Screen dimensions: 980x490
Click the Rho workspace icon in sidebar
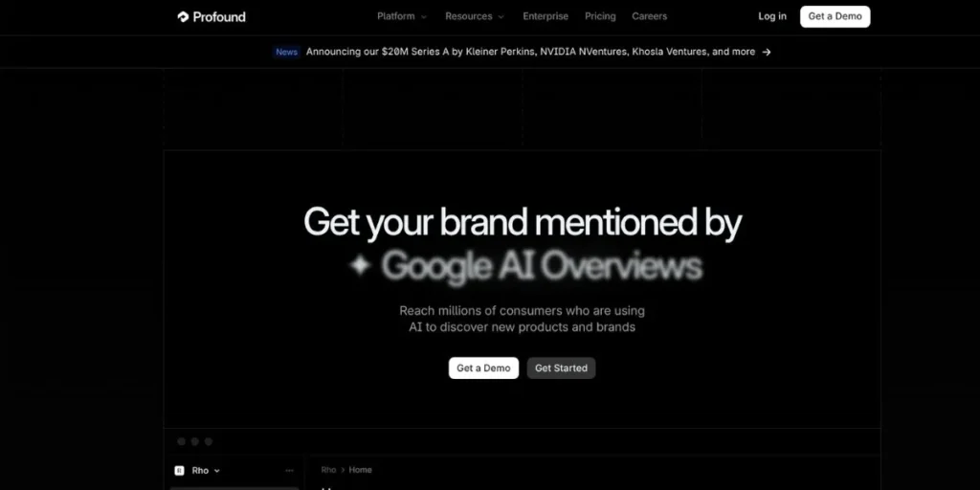coord(179,471)
